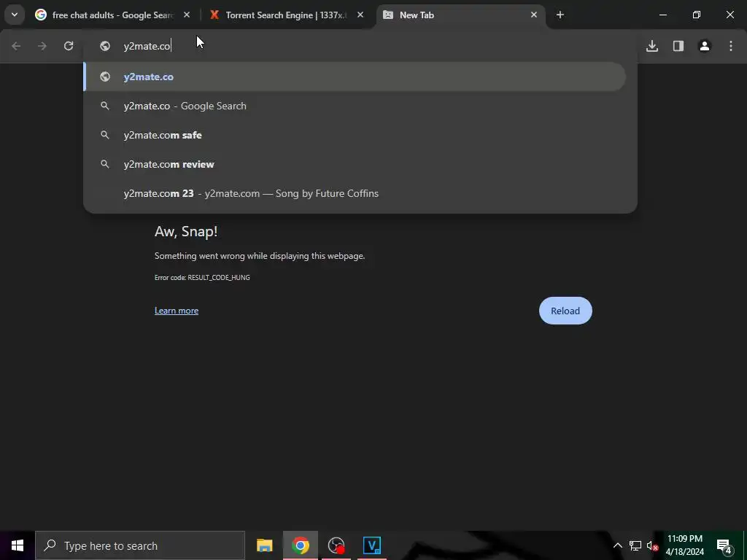The height and width of the screenshot is (560, 747).
Task: Open File Explorer from the taskbar
Action: 264,545
